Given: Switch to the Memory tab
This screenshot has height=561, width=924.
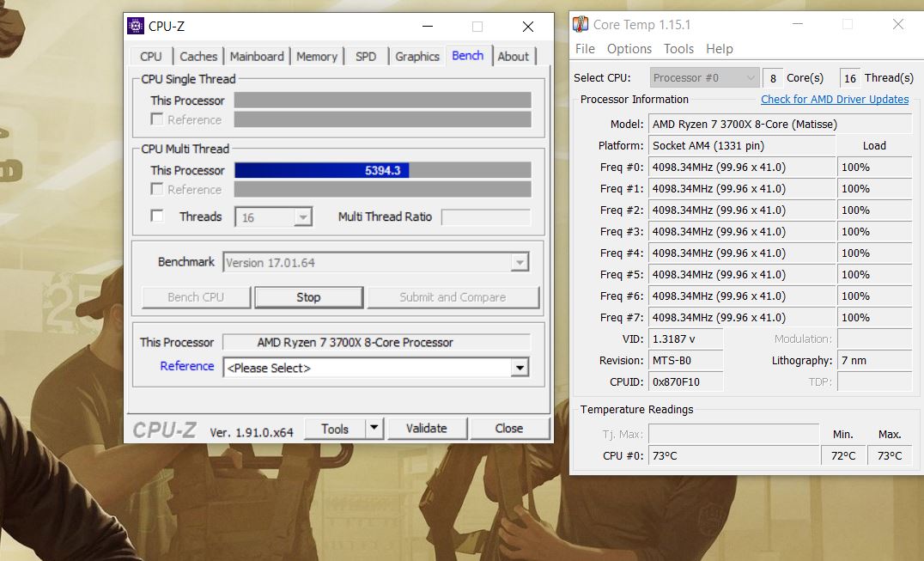Looking at the screenshot, I should point(317,57).
